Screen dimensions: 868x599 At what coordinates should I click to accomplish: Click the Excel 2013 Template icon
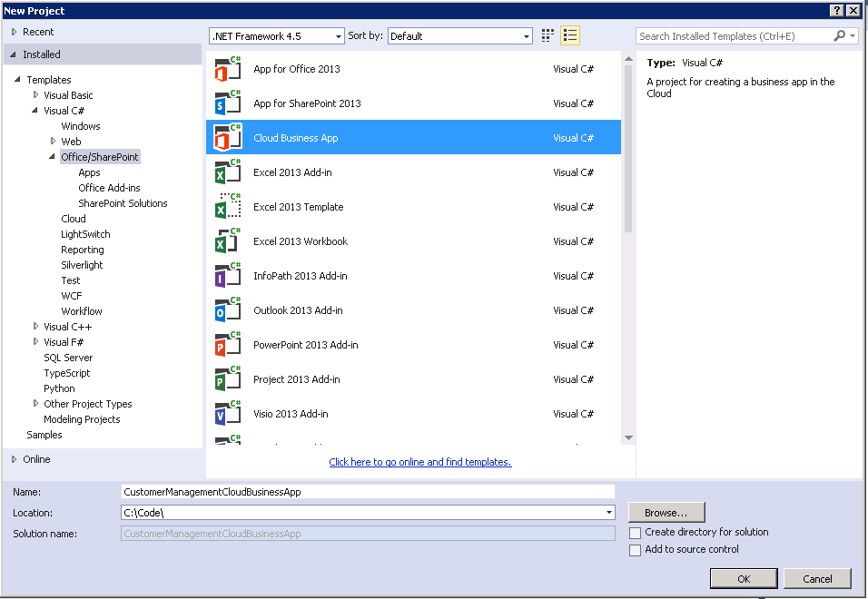pos(228,206)
